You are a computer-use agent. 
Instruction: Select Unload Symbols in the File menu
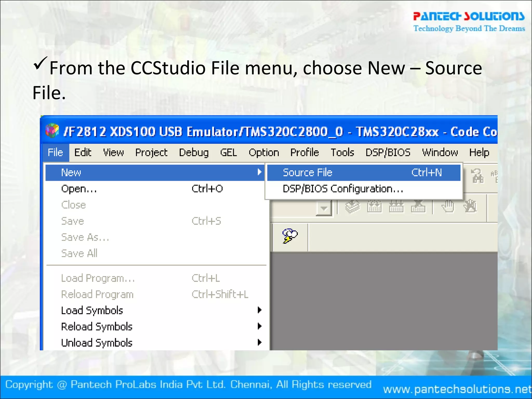[x=155, y=343]
